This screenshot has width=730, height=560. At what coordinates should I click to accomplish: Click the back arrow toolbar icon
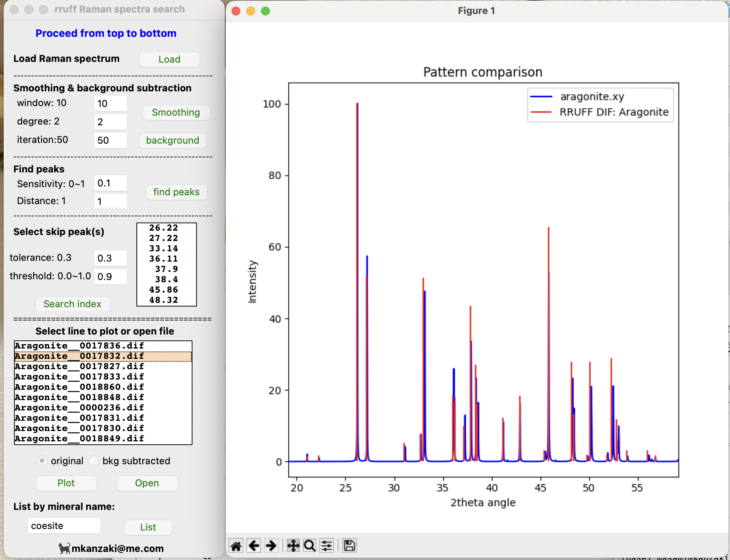point(254,546)
